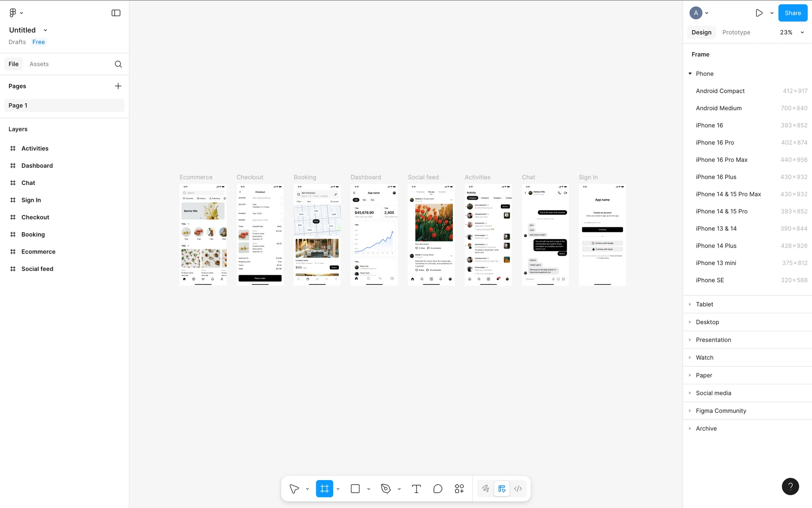Select the Text tool
Screen dimensions: 812x508
point(416,489)
